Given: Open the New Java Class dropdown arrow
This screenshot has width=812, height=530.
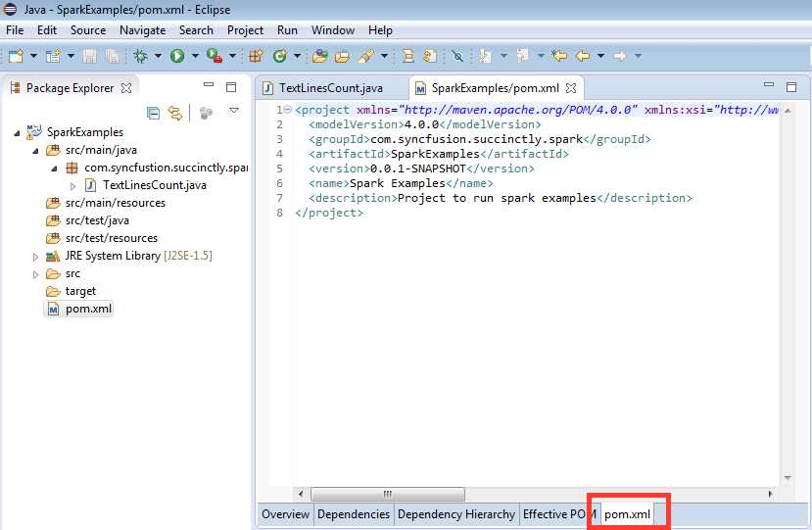Looking at the screenshot, I should coord(297,56).
